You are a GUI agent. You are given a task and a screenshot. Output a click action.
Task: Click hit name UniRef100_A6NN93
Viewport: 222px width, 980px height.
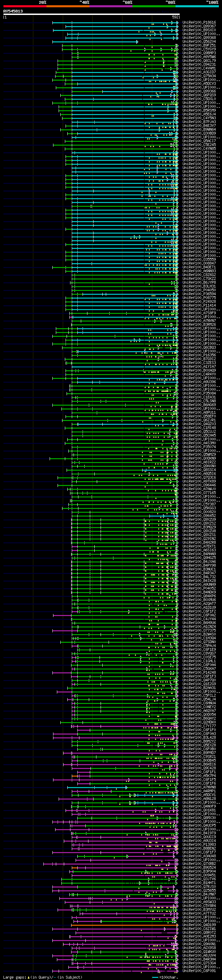pyautogui.click(x=199, y=271)
